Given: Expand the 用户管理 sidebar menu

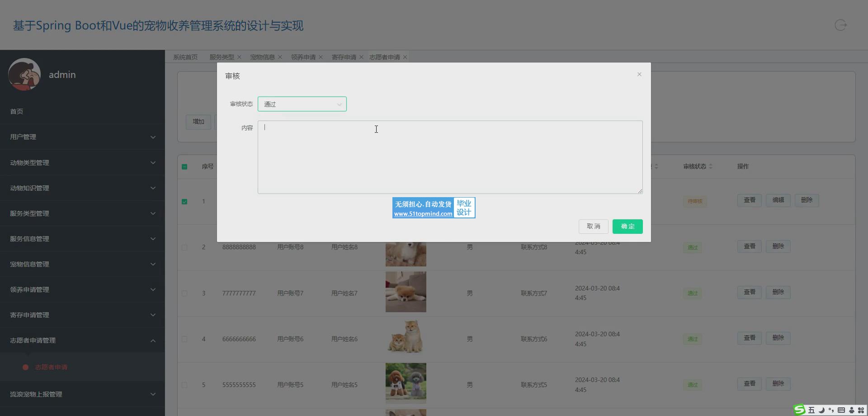Looking at the screenshot, I should coord(82,137).
